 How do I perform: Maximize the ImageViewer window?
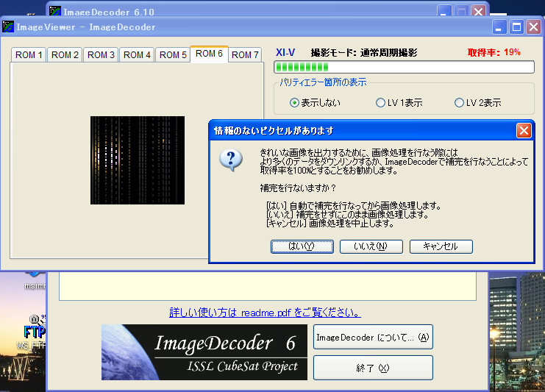516,26
